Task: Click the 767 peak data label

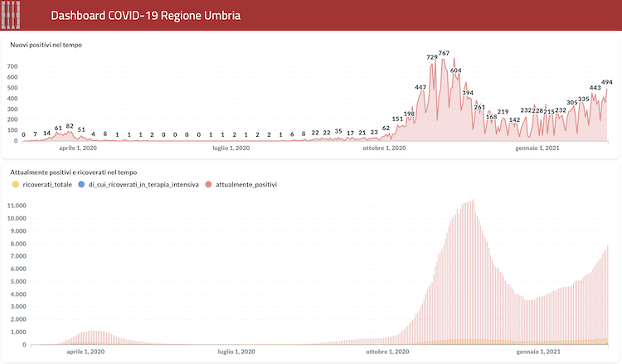Action: coord(444,53)
